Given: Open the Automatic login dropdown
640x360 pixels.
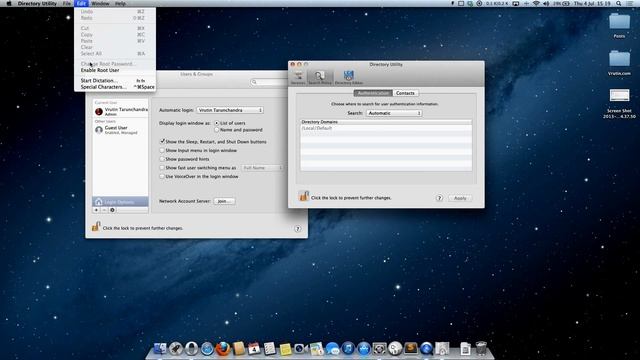Looking at the screenshot, I should 230,110.
